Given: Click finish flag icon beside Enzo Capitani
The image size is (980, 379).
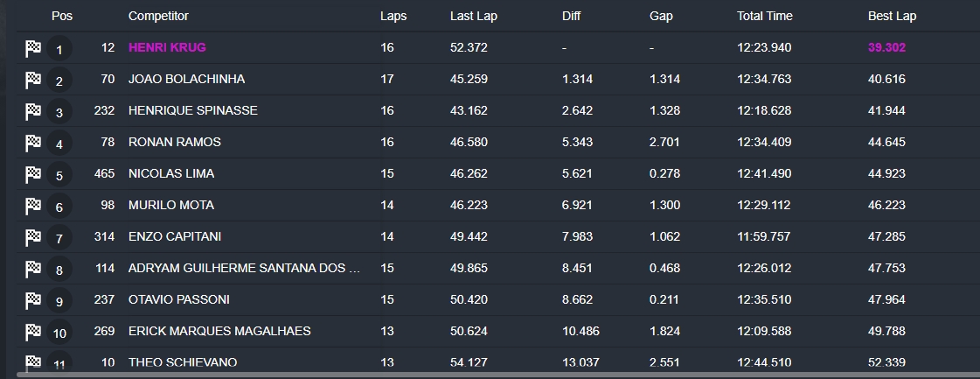Looking at the screenshot, I should [33, 237].
